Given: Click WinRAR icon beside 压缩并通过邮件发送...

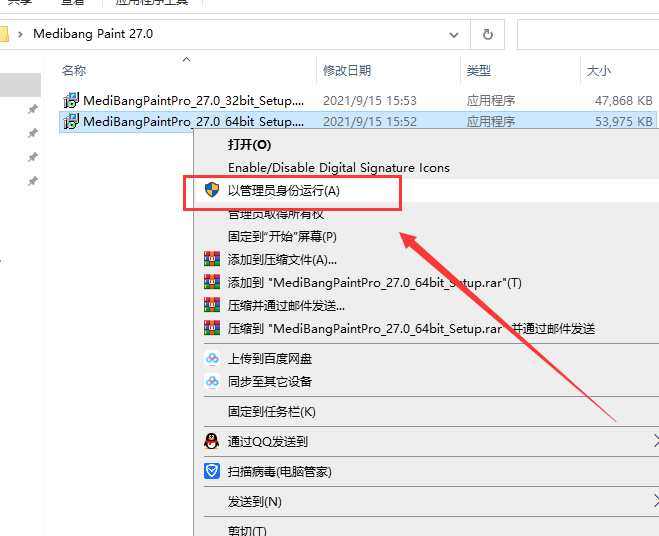Looking at the screenshot, I should [212, 305].
